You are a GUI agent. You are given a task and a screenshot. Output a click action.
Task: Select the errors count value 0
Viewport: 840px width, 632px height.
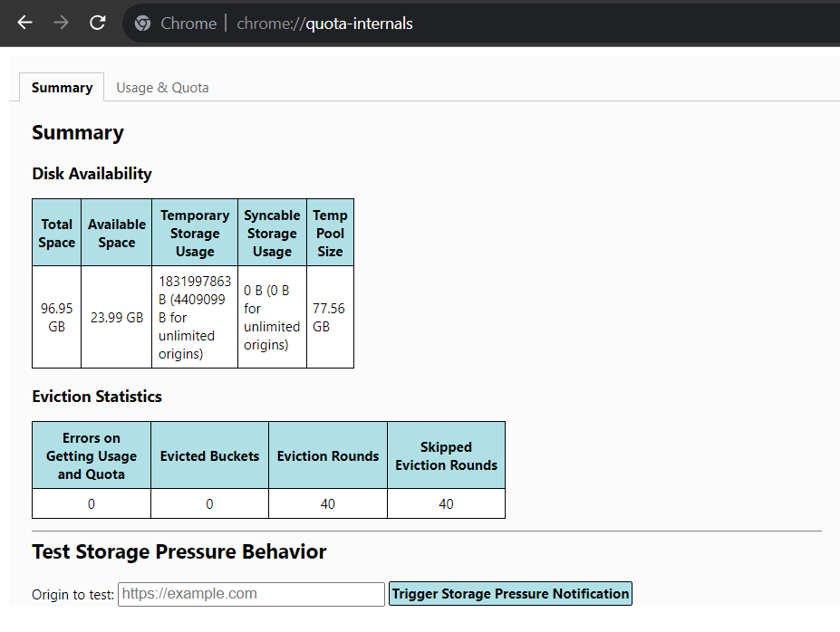coord(92,503)
